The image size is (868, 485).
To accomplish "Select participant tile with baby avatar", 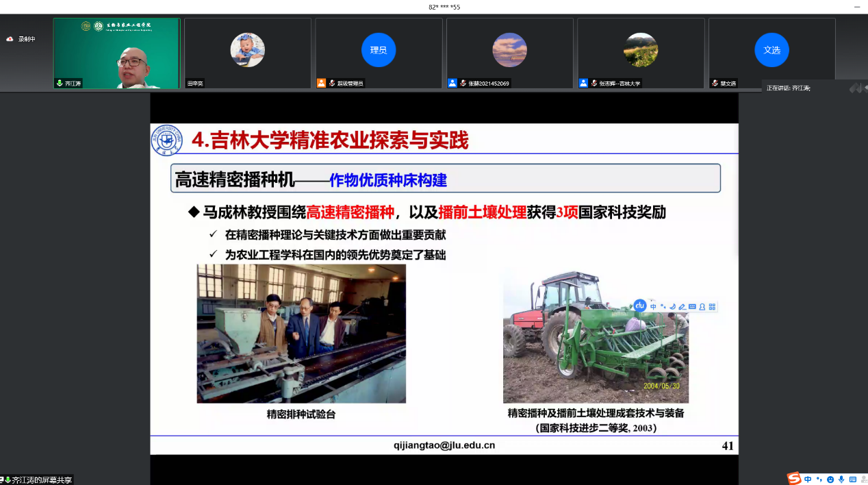I will click(x=247, y=51).
